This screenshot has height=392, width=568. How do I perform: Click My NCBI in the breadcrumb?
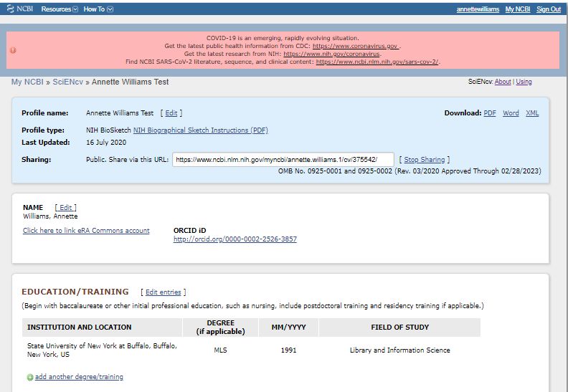click(x=27, y=82)
